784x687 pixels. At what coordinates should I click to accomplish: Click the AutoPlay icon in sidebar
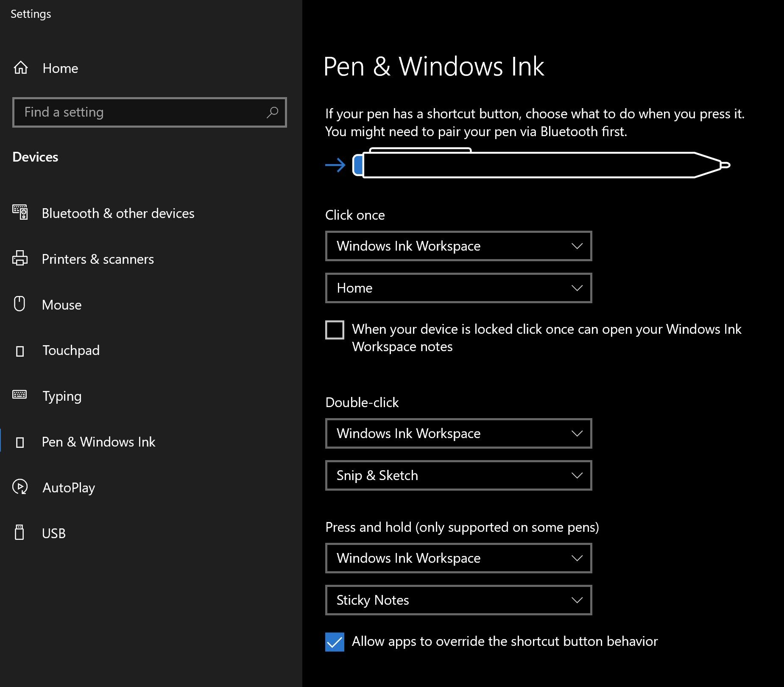coord(20,487)
